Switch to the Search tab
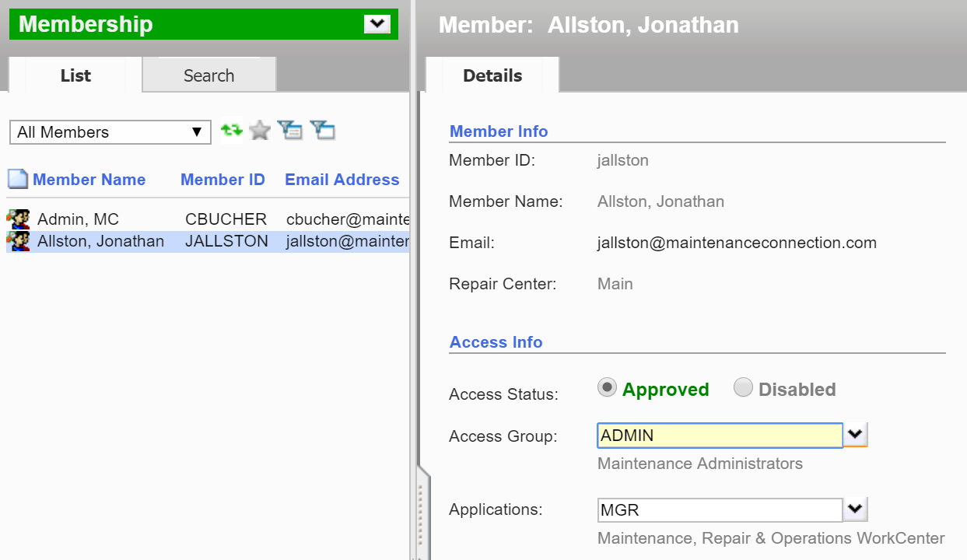Image resolution: width=967 pixels, height=560 pixels. click(x=208, y=75)
